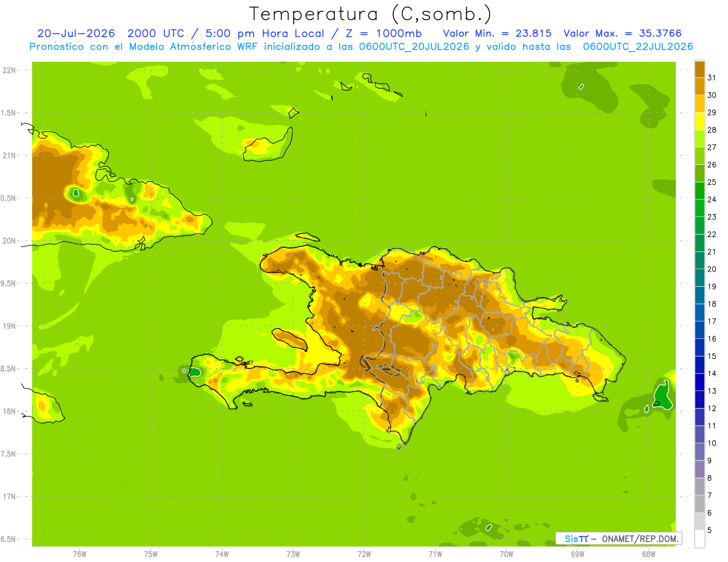
Task: Select the legend band between 24 and 25
Action: click(x=699, y=190)
